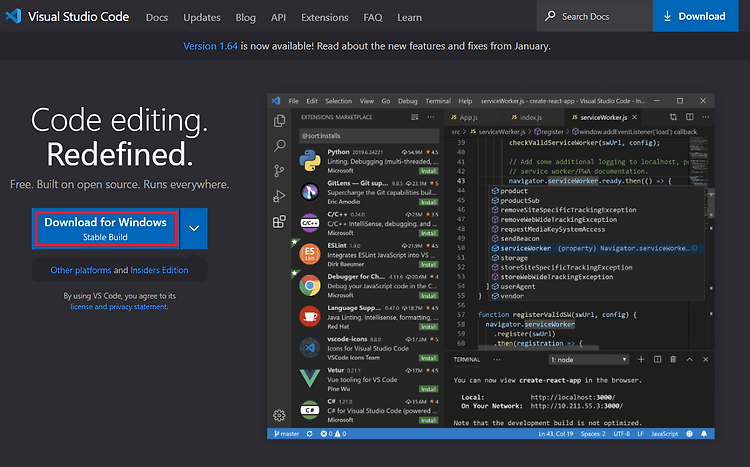Click the extensions filter list icon
Viewport: 750px width, 467px height.
pos(415,117)
